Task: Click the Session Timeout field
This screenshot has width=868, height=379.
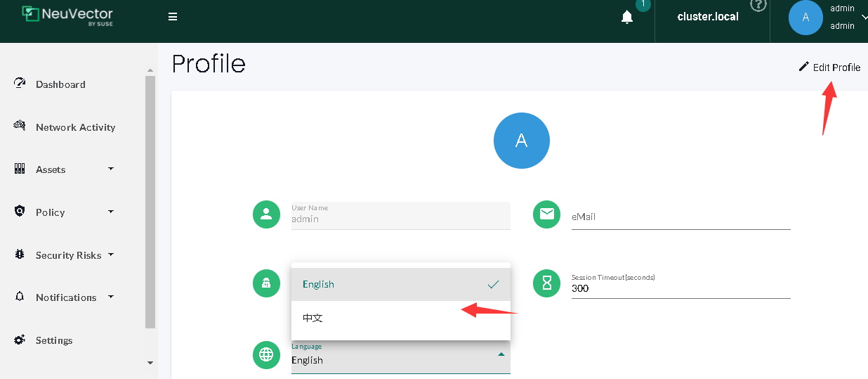Action: pos(680,288)
